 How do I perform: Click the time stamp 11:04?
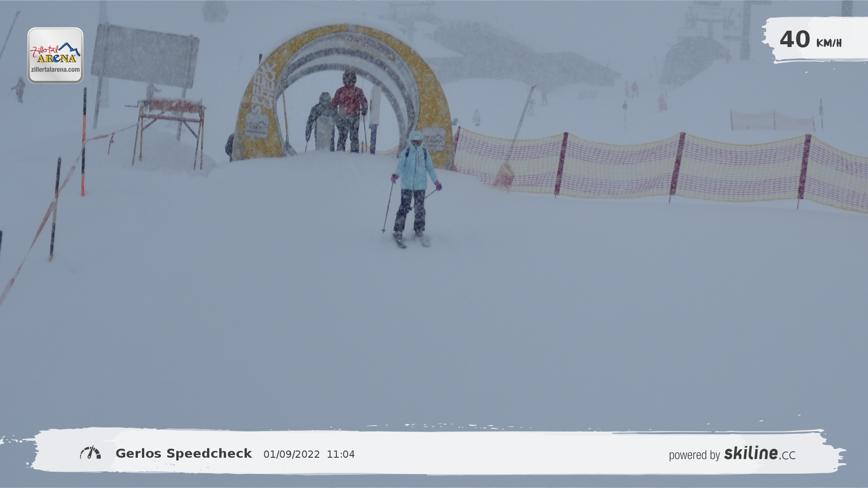click(x=340, y=455)
